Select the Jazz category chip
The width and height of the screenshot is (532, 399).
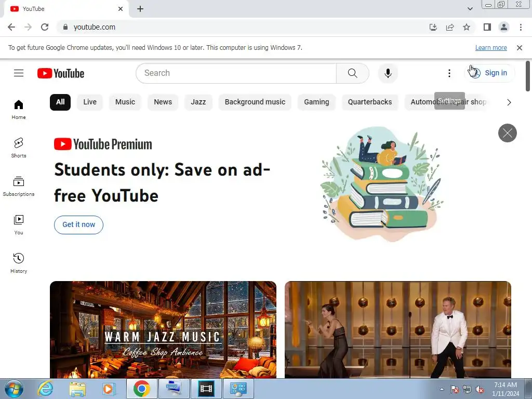tap(198, 102)
